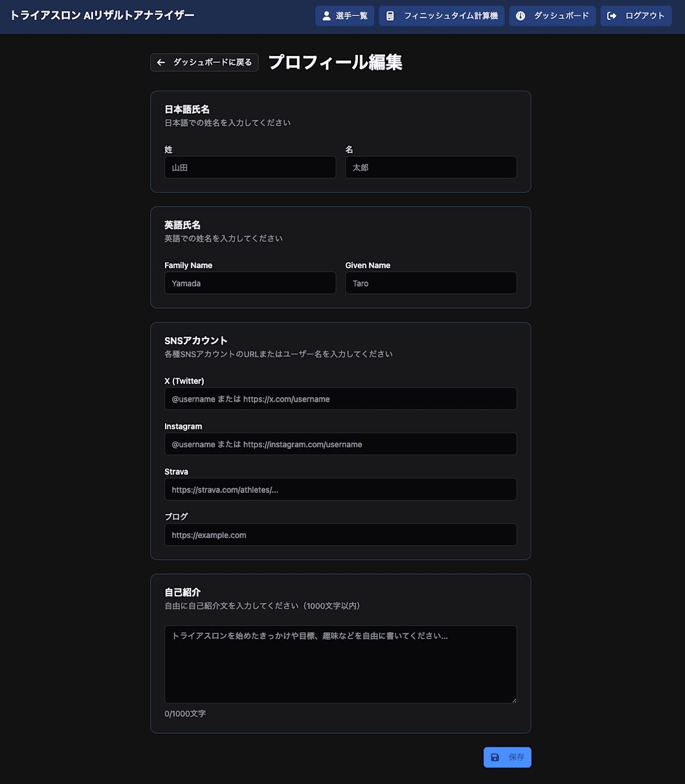This screenshot has height=784, width=685.
Task: Click the プロフィール編集 page title
Action: click(335, 62)
